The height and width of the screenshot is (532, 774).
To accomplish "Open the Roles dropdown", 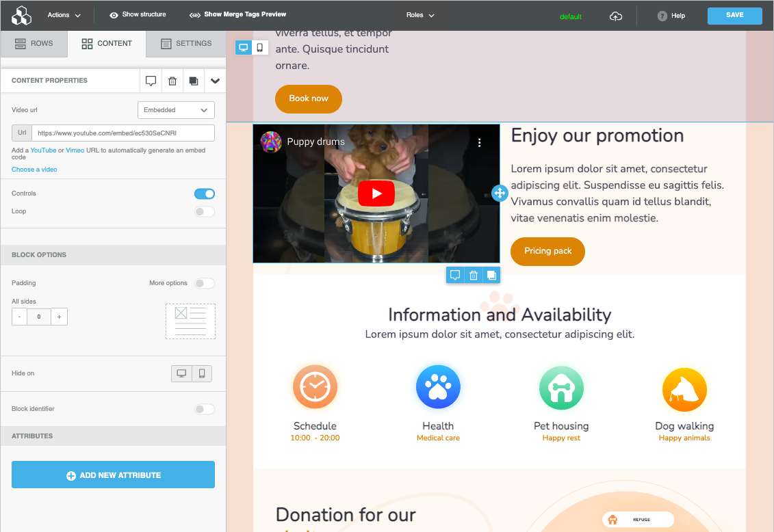I will [x=420, y=15].
